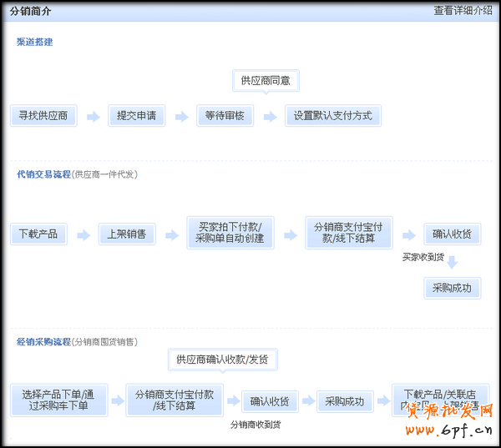Select 选择产品下单/通过采购车下单 step
This screenshot has height=448, width=501.
click(59, 400)
